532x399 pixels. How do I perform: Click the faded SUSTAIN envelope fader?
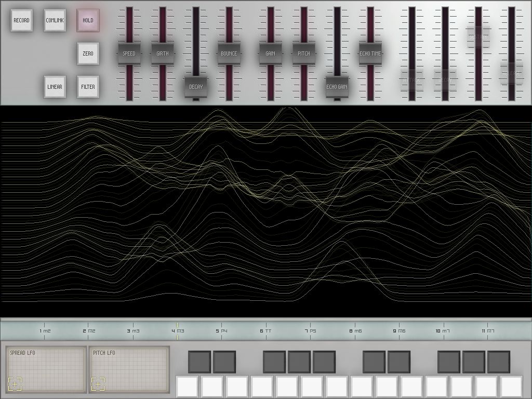pos(478,37)
